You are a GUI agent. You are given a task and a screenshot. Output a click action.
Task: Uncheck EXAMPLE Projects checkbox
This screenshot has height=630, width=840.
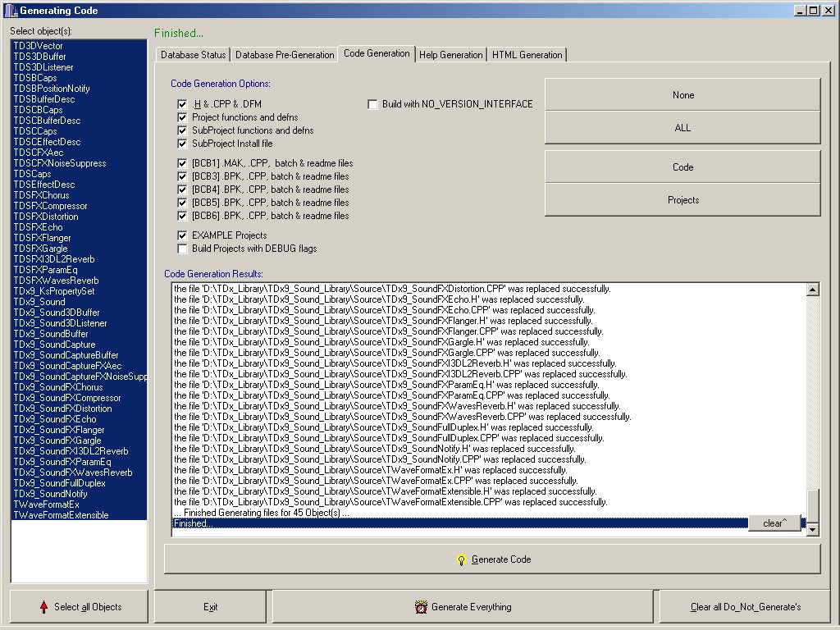point(182,235)
